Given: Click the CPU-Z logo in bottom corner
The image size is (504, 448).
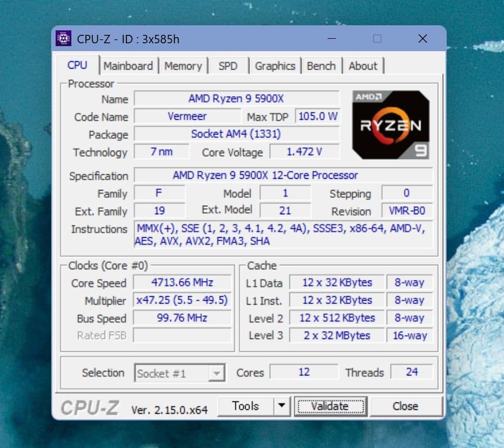Looking at the screenshot, I should tap(90, 406).
